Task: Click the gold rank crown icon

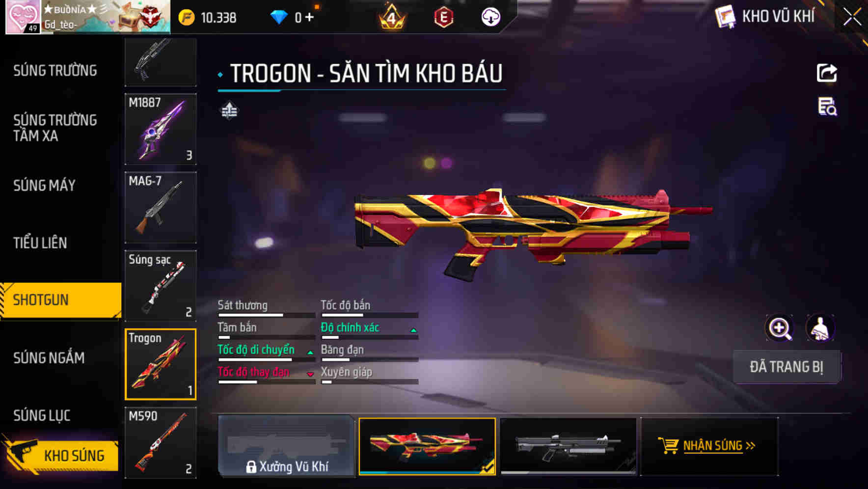Action: click(391, 17)
